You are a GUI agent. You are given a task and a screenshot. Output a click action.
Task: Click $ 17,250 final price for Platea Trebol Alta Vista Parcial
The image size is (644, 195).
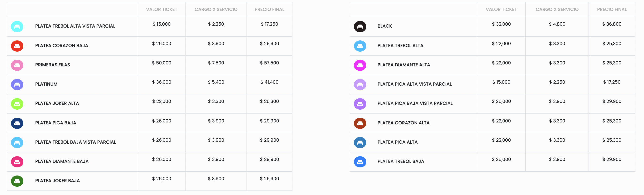pos(270,24)
